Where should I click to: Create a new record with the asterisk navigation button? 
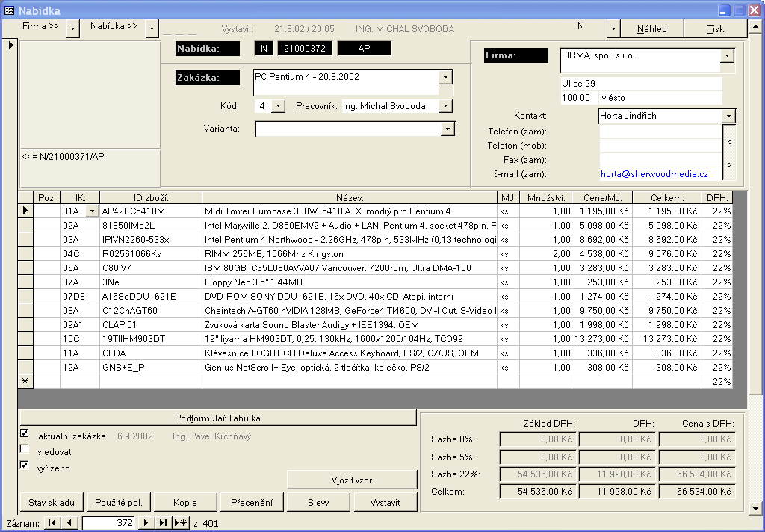pos(181,523)
